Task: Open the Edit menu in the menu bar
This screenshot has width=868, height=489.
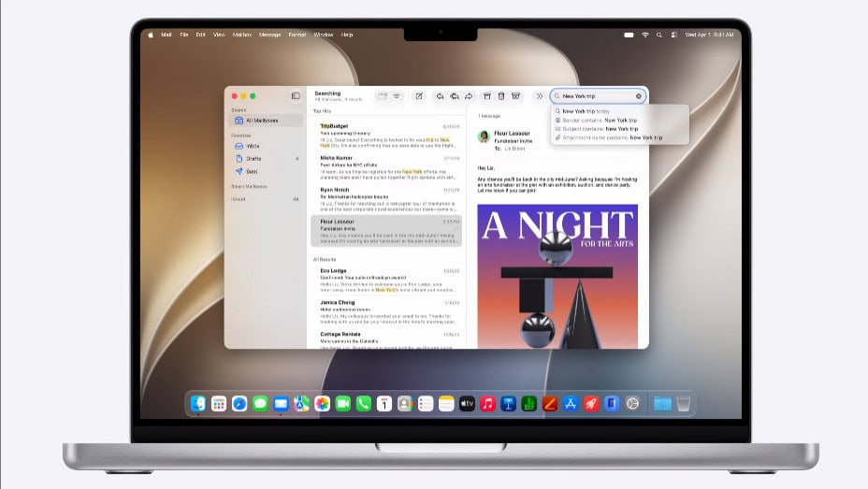Action: pyautogui.click(x=200, y=35)
